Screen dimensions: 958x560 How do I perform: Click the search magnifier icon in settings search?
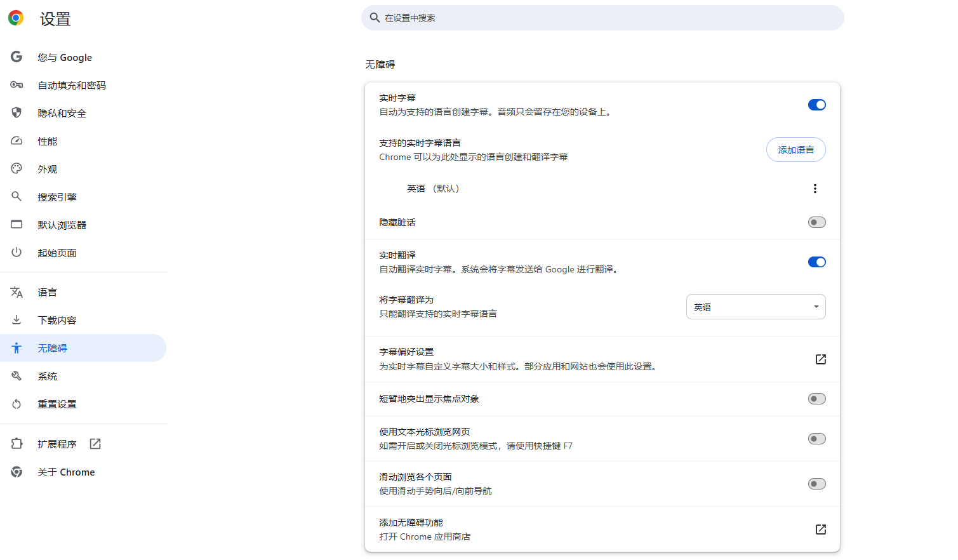(x=375, y=18)
